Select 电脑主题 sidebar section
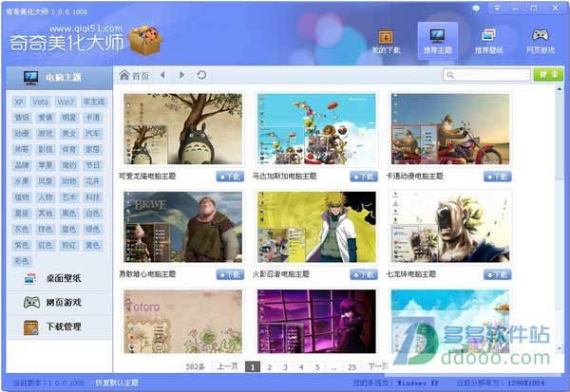This screenshot has height=392, width=570. [59, 78]
